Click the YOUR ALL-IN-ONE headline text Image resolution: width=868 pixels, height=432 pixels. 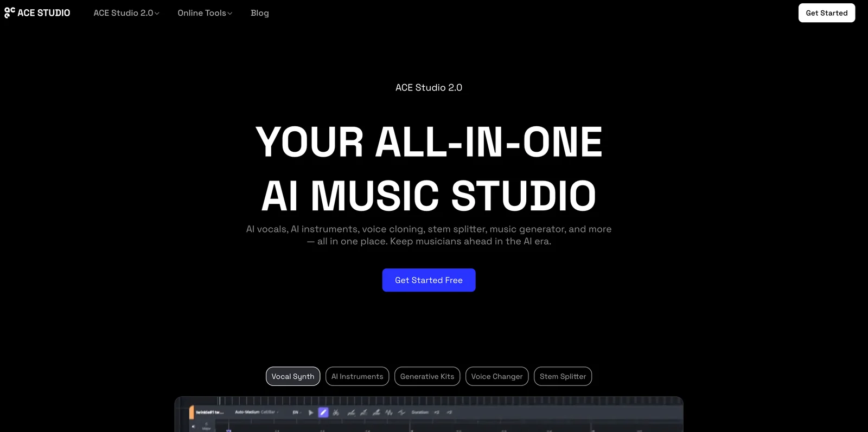tap(429, 142)
